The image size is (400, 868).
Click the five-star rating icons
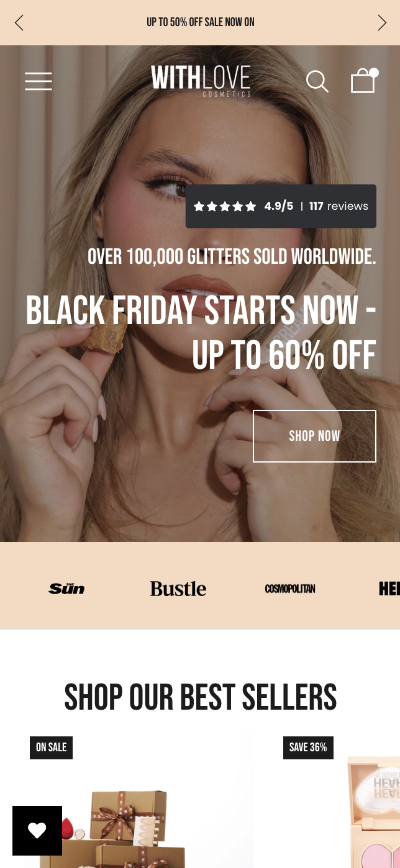(225, 207)
